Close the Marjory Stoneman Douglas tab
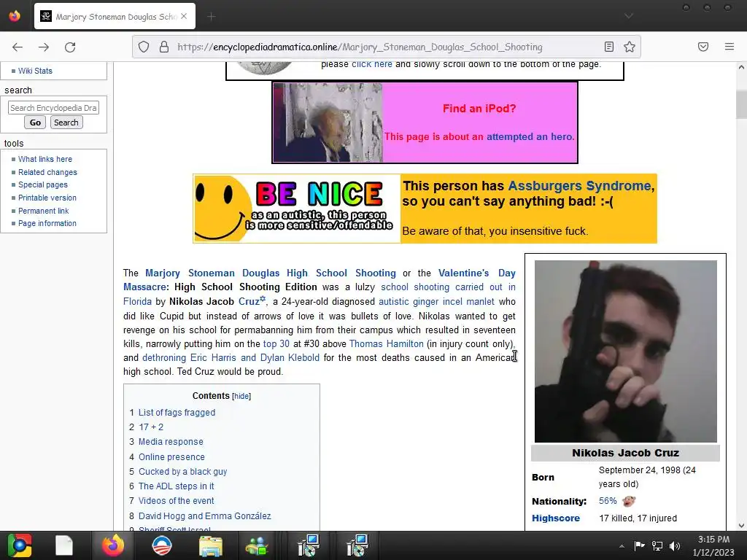This screenshot has height=560, width=747. [184, 16]
